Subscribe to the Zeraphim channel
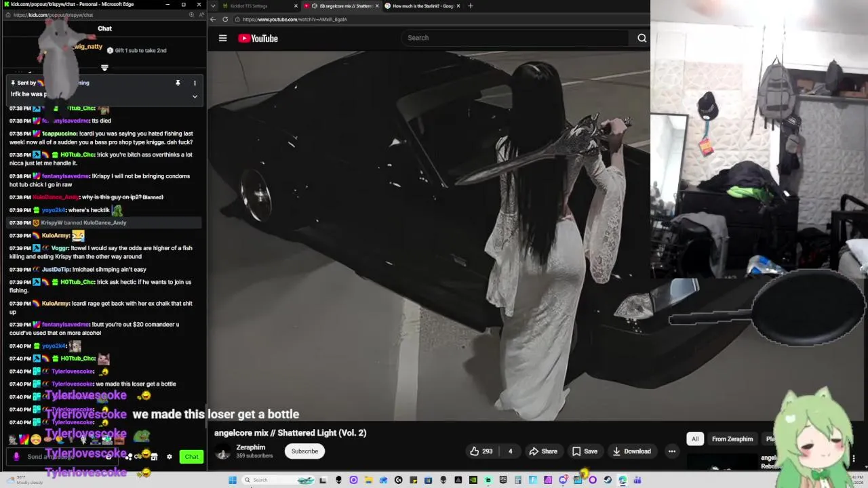Image resolution: width=868 pixels, height=488 pixels. click(304, 451)
